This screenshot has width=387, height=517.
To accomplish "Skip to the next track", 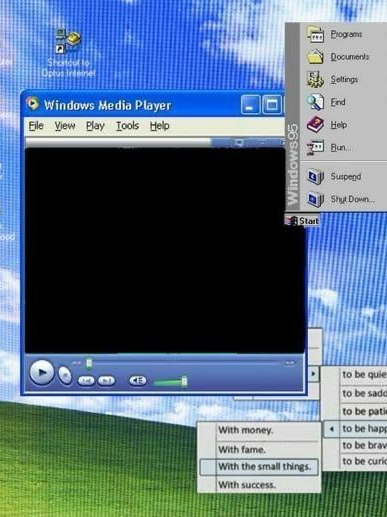I will (106, 381).
